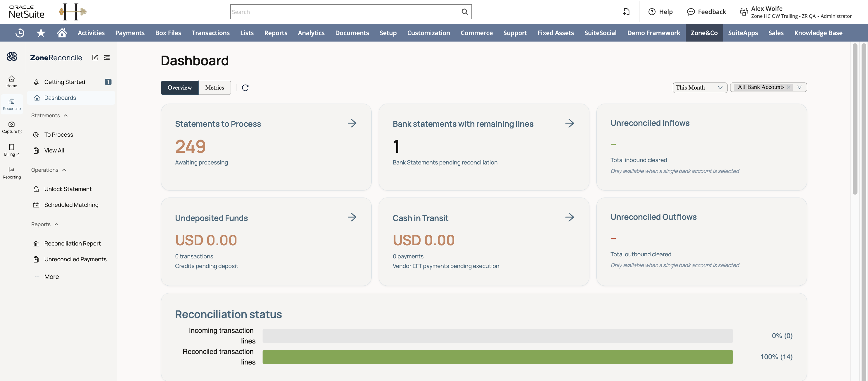Click the Unreconciled Outflows card title
This screenshot has height=381, width=868.
(653, 217)
